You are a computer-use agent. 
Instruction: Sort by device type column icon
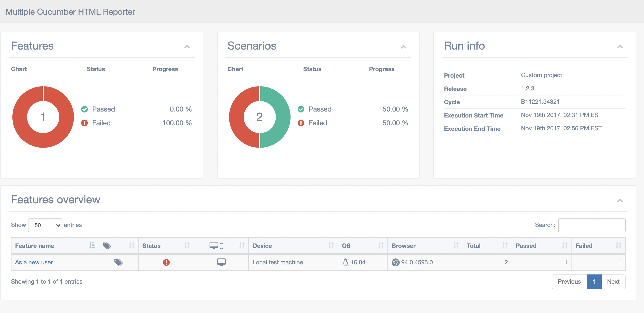(216, 246)
